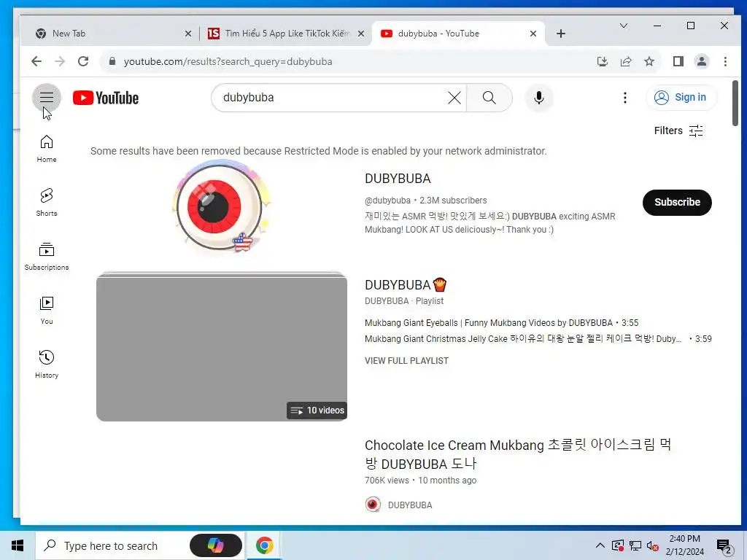The width and height of the screenshot is (747, 560).
Task: Click the small DUBYBUBA avatar under video
Action: (373, 505)
